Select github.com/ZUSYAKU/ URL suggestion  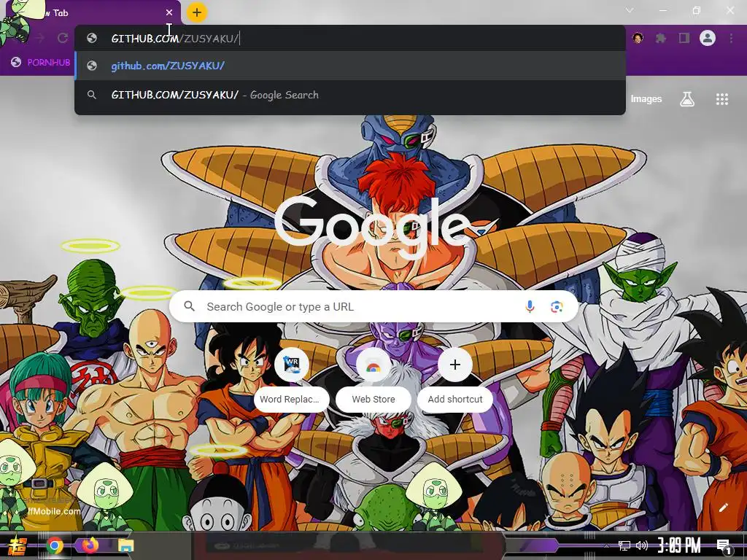[349, 66]
